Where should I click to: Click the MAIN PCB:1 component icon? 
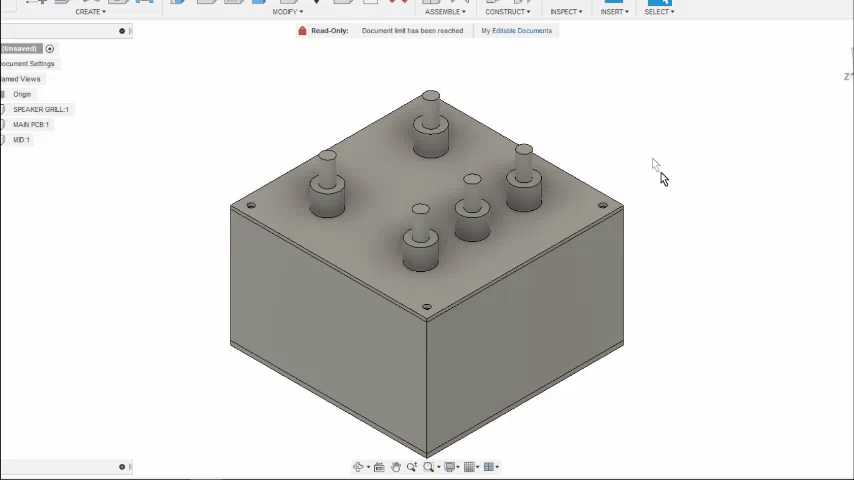(3, 125)
